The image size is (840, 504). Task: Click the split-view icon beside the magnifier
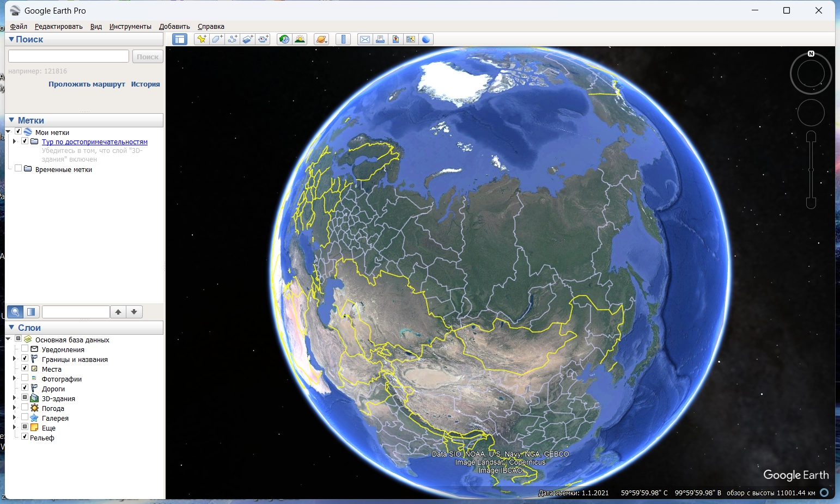pyautogui.click(x=31, y=312)
